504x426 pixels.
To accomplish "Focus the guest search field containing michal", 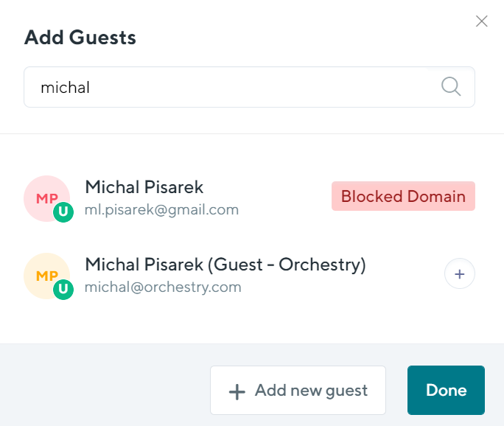I will (250, 87).
